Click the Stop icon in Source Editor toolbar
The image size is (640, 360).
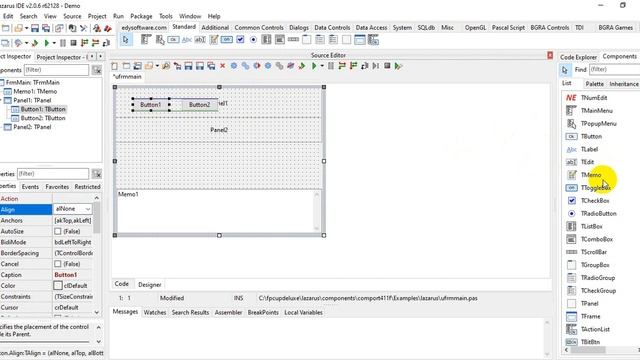pyautogui.click(x=387, y=66)
